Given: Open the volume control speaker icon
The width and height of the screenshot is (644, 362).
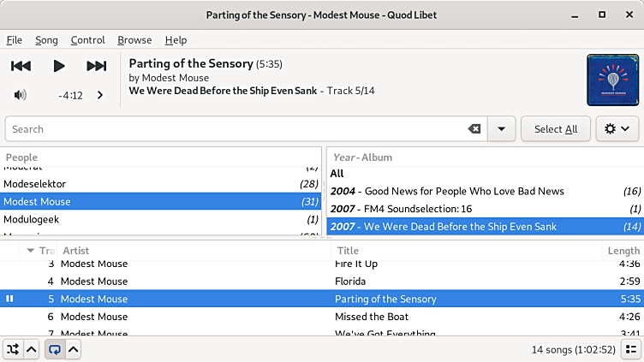Looking at the screenshot, I should coord(21,95).
